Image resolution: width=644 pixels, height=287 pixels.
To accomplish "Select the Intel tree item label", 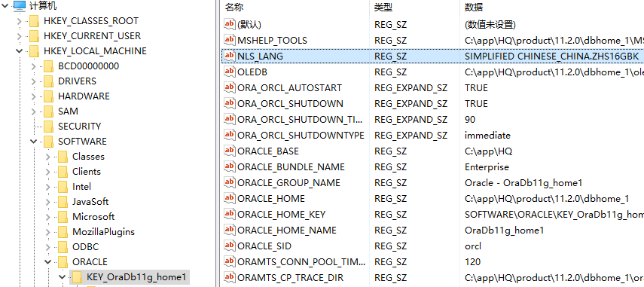I will tap(82, 186).
